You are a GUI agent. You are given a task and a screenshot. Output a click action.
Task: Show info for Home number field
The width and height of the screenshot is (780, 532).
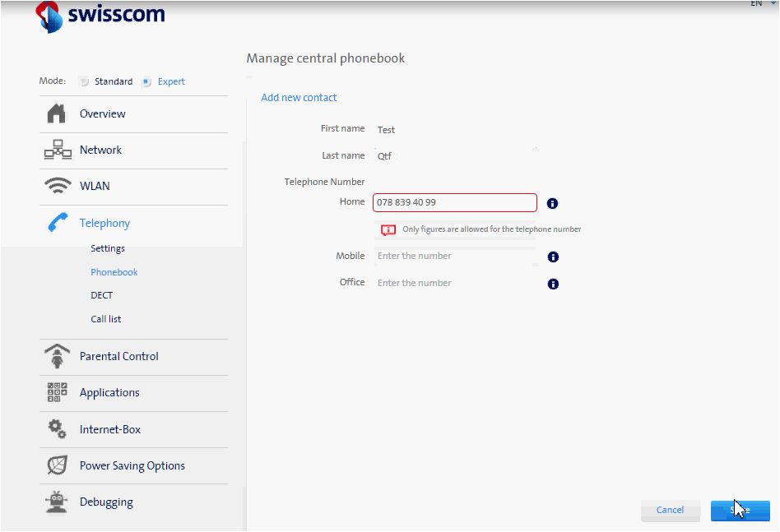click(x=553, y=203)
